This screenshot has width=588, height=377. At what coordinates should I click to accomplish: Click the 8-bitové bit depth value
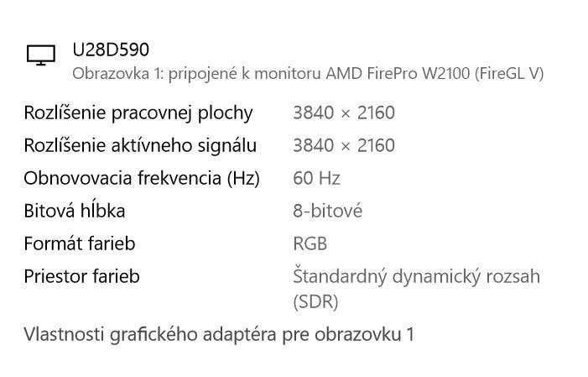tap(328, 211)
